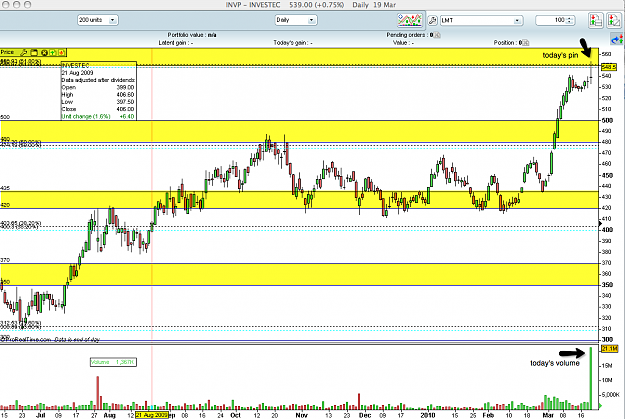Screen dimensions: 625x419
Task: Click the 15M volume axis label
Action: coord(607,365)
